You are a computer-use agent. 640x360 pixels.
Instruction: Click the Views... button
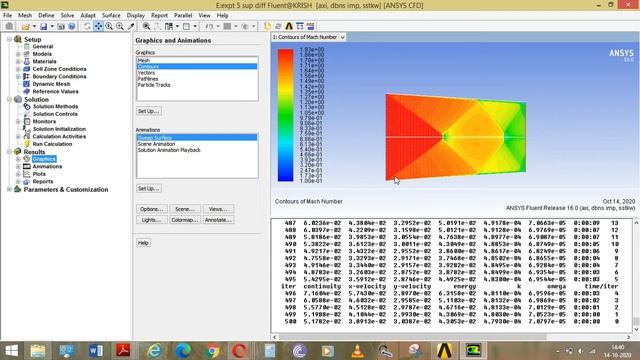(x=218, y=209)
